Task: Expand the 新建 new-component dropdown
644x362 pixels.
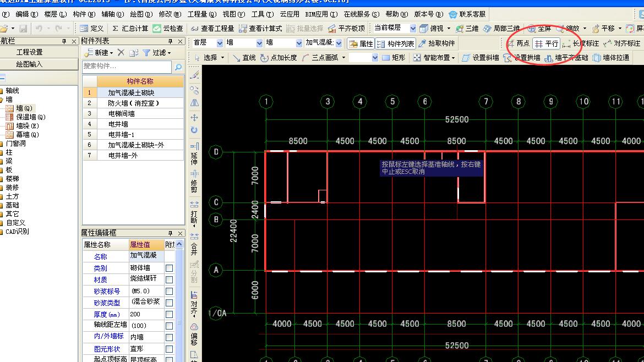Action: pos(111,53)
